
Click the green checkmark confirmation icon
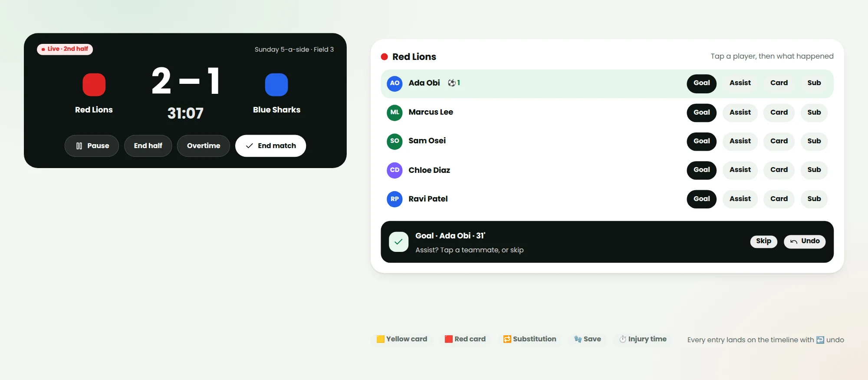pyautogui.click(x=398, y=242)
